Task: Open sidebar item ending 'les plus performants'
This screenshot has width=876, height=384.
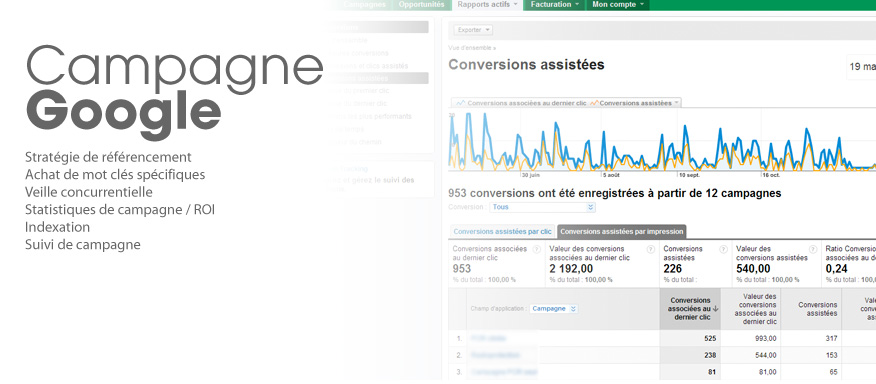Action: (370, 116)
